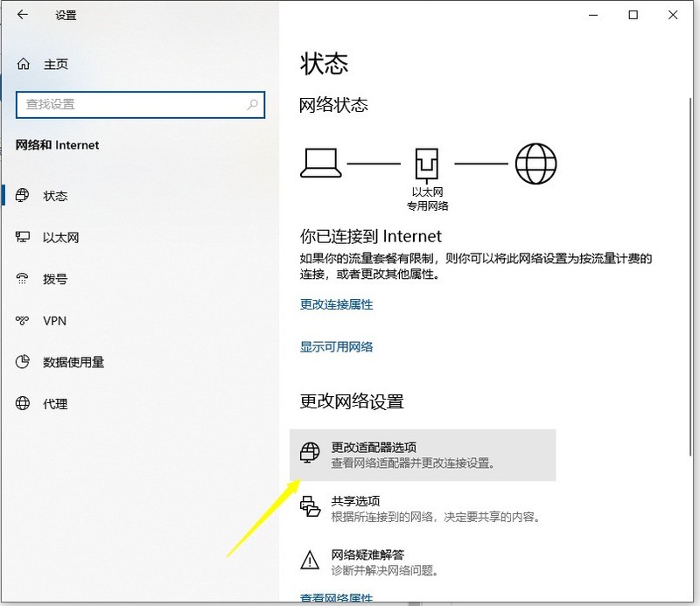This screenshot has height=606, width=700.
Task: Click the dial-up (拨号) icon
Action: point(24,279)
